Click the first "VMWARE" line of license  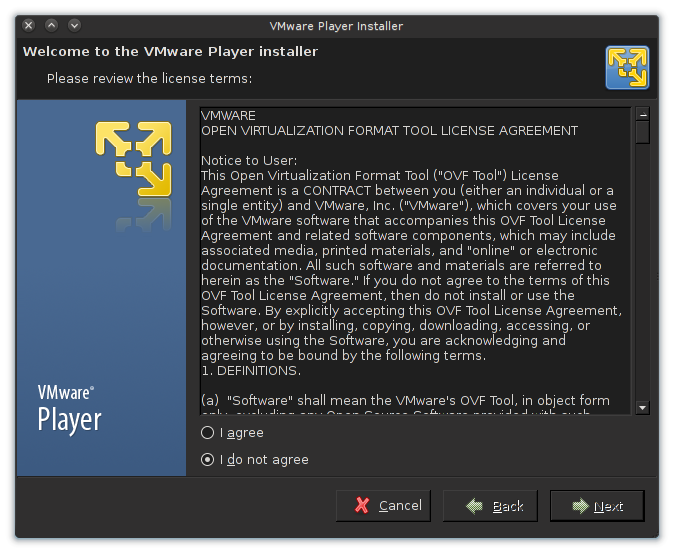tap(228, 116)
